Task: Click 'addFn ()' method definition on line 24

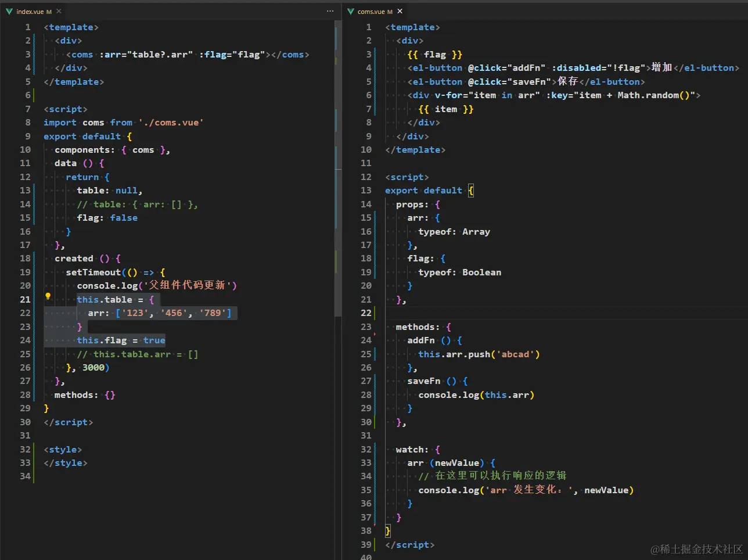Action: (429, 340)
